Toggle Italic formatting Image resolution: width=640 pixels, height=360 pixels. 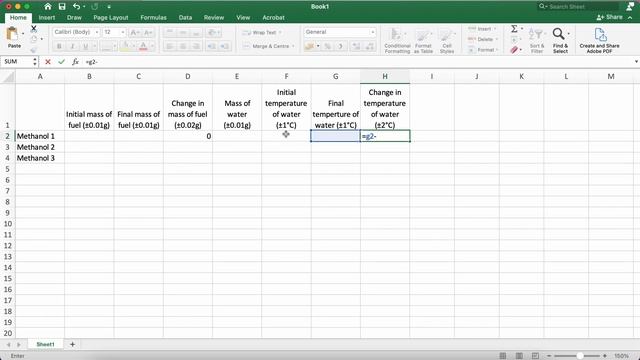[72, 46]
